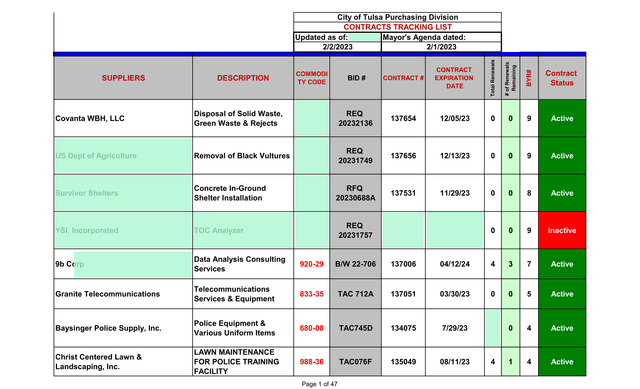
Task: Select expiration date 04/12/24
Action: coord(455,264)
